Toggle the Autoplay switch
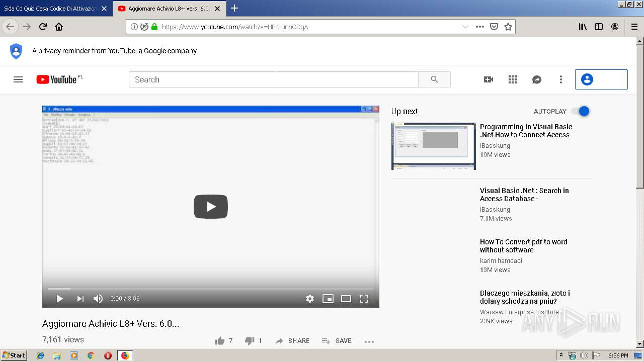Viewport: 644px width, 362px height. coord(580,111)
